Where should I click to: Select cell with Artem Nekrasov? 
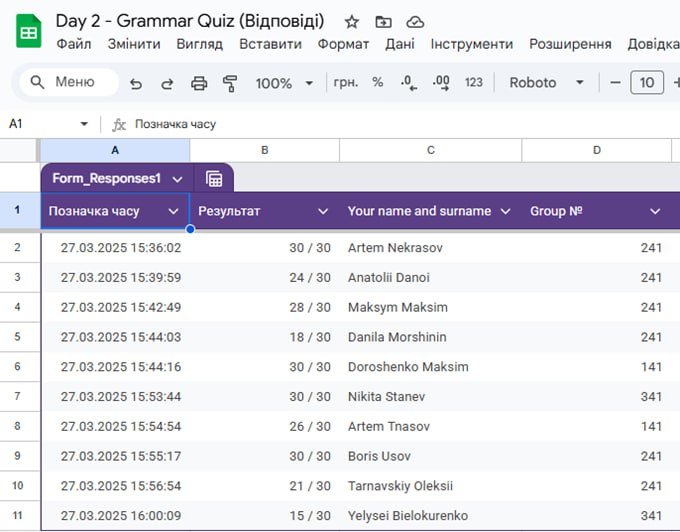431,248
